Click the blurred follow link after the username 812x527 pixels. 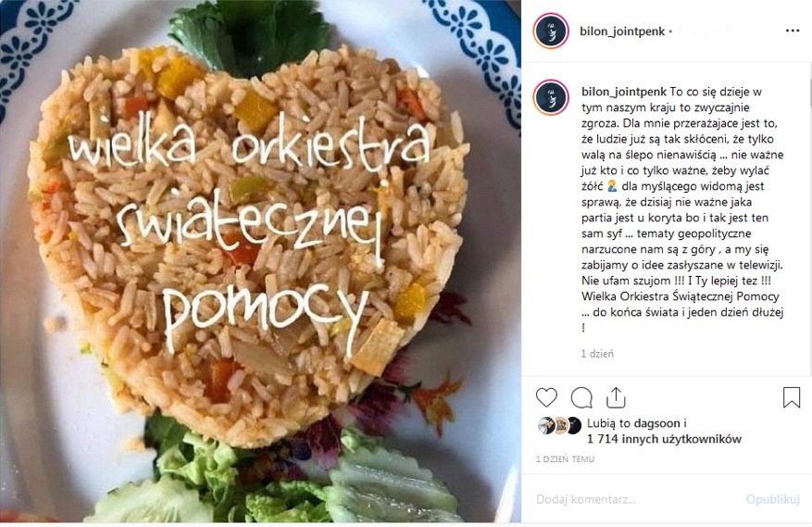(704, 31)
